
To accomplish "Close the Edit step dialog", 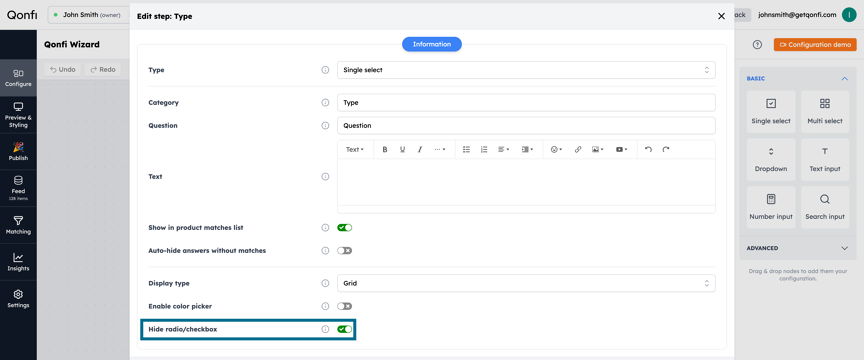I will (721, 16).
